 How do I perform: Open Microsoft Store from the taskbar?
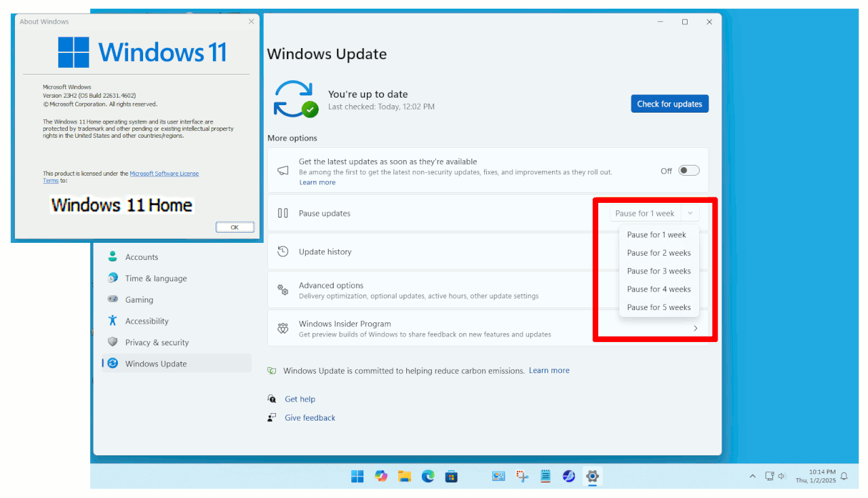(451, 476)
